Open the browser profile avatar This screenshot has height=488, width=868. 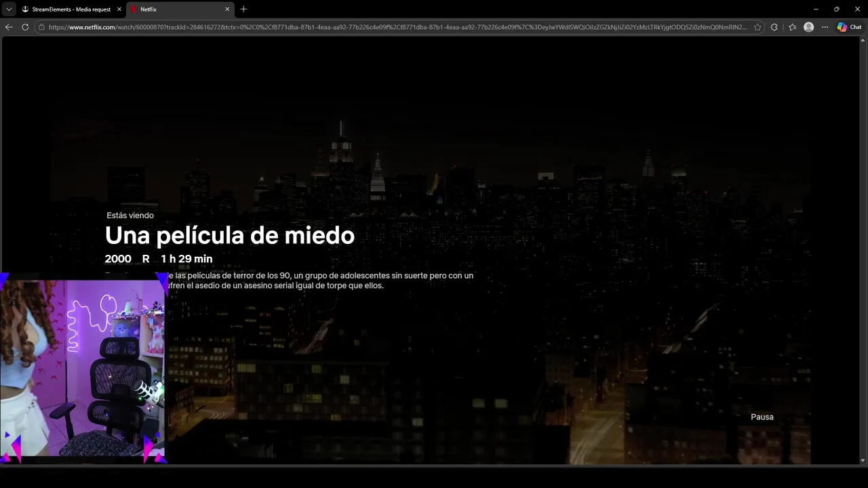tap(808, 27)
